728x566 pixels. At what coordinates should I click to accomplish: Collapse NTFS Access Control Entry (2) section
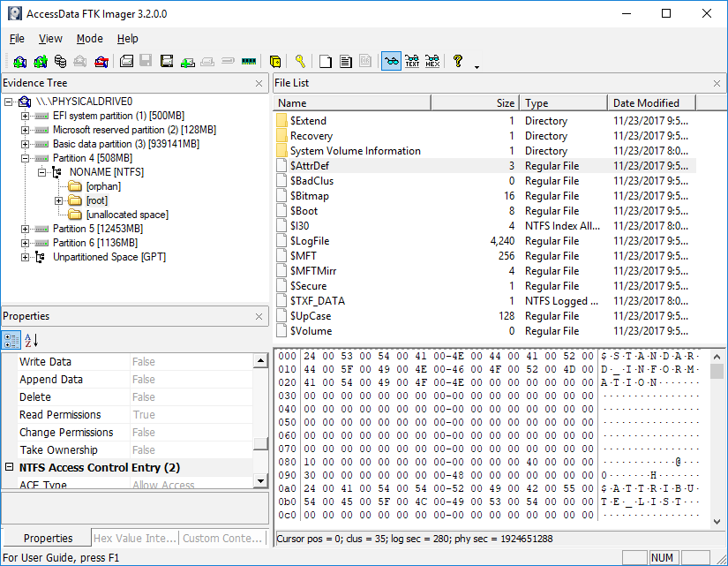pyautogui.click(x=10, y=467)
